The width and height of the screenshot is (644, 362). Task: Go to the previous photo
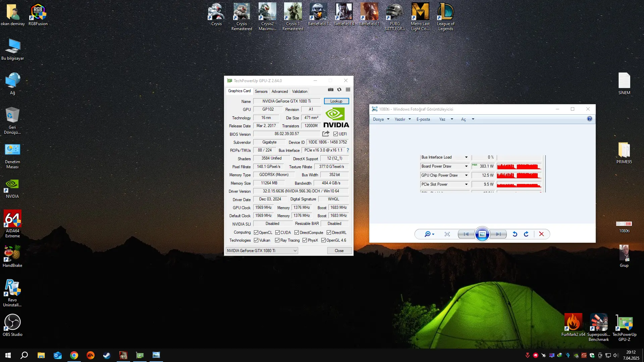pyautogui.click(x=466, y=234)
